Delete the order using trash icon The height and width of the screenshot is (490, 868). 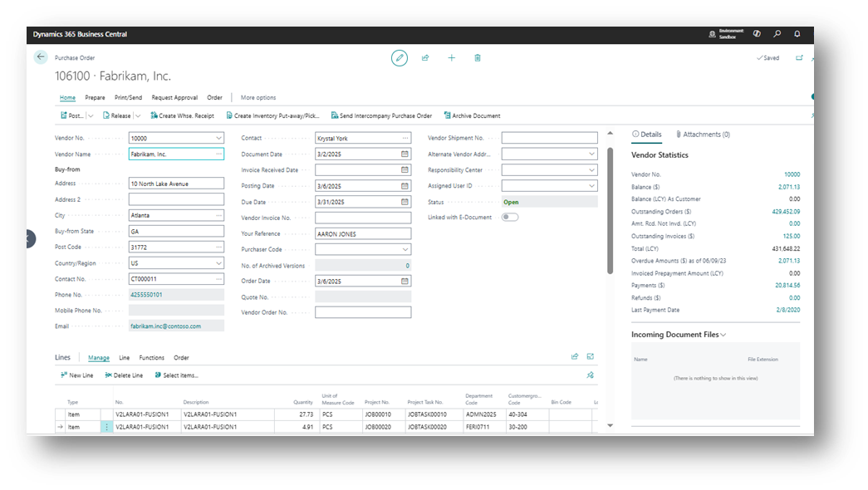pos(477,57)
